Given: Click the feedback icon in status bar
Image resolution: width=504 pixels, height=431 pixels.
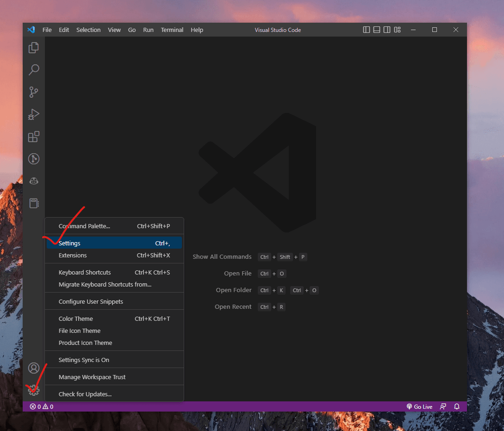Looking at the screenshot, I should (443, 406).
